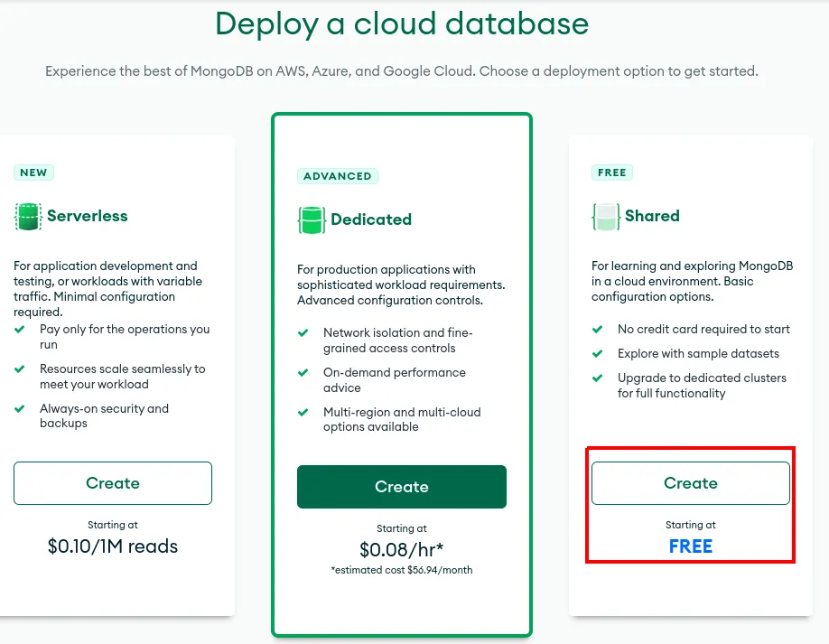
Task: Click the checkmark beside 'Network isolation'
Action: click(303, 333)
